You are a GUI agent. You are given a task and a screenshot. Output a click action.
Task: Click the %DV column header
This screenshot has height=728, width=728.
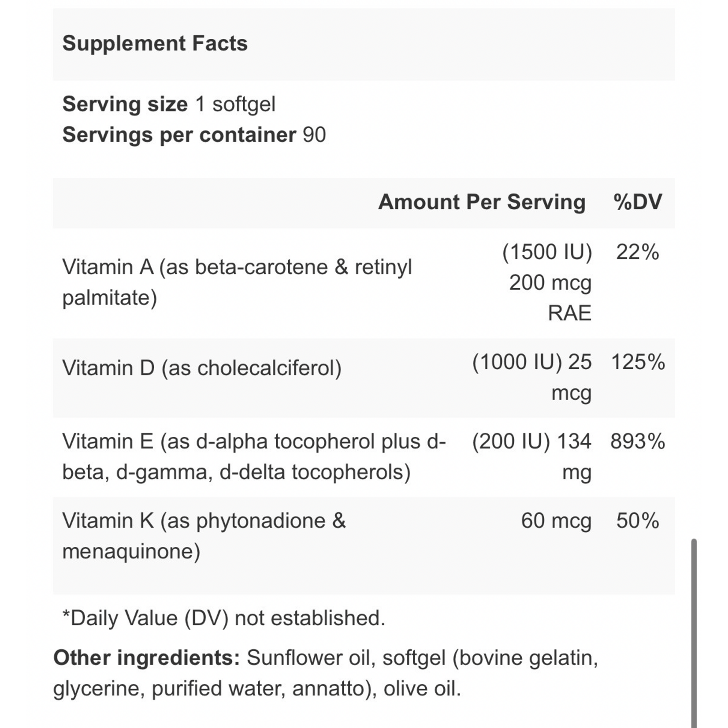coord(637,202)
